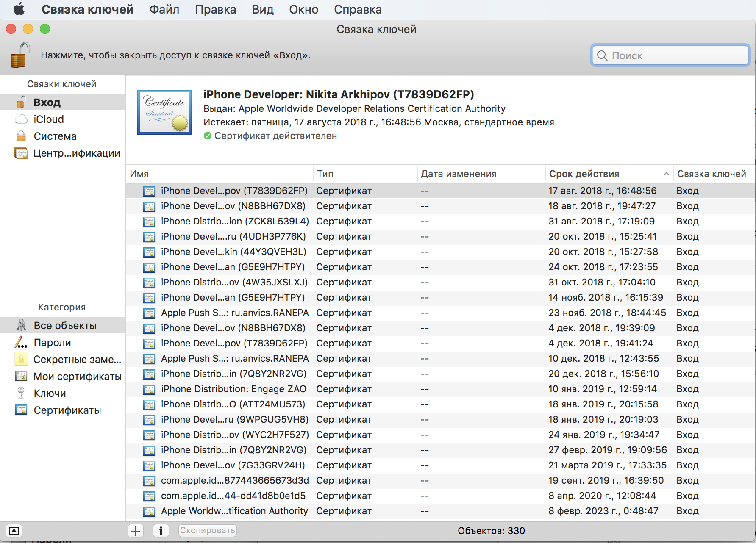
Task: Click the padlock icon to lock the keychain
Action: (20, 55)
